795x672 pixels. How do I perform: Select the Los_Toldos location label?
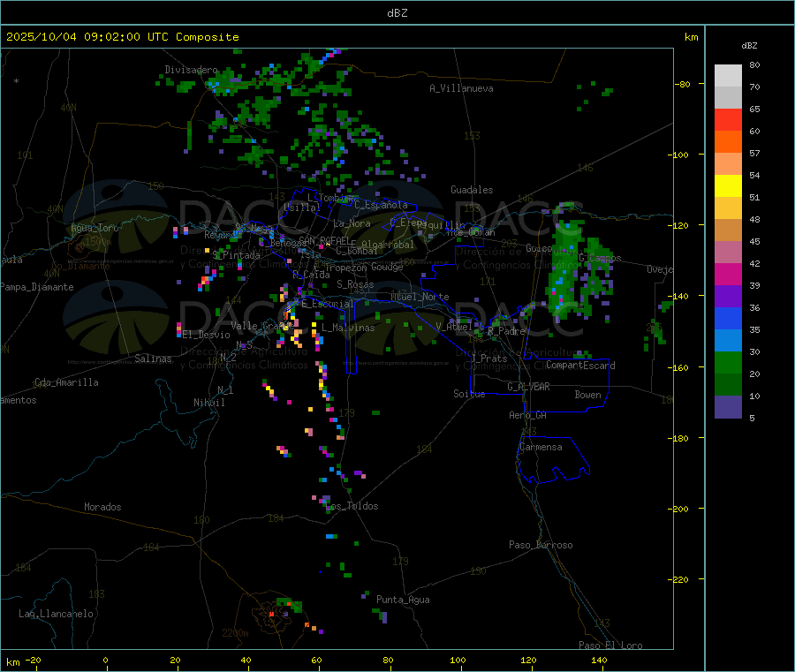pyautogui.click(x=352, y=506)
